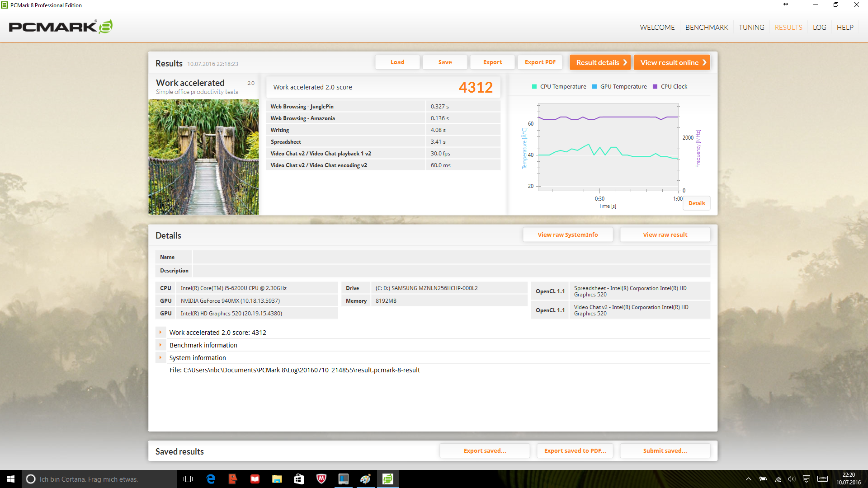
Task: Open the Windows Store taskbar icon
Action: click(x=299, y=479)
